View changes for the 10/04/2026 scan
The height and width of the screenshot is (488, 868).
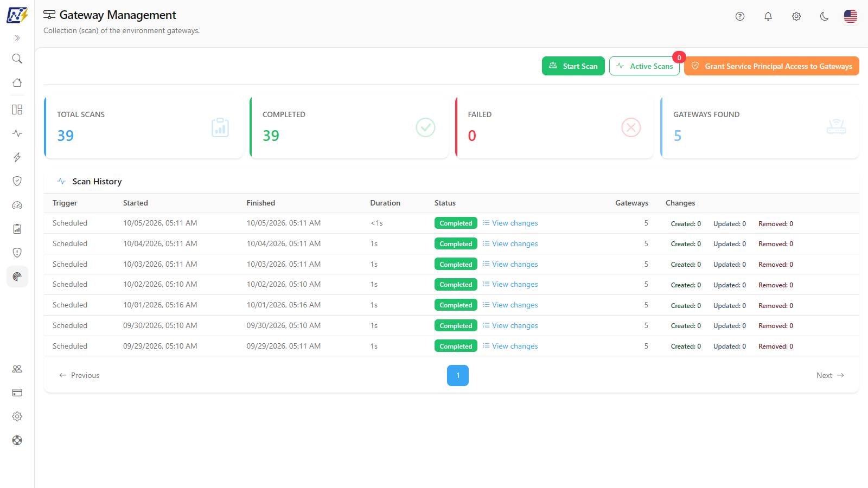[510, 243]
